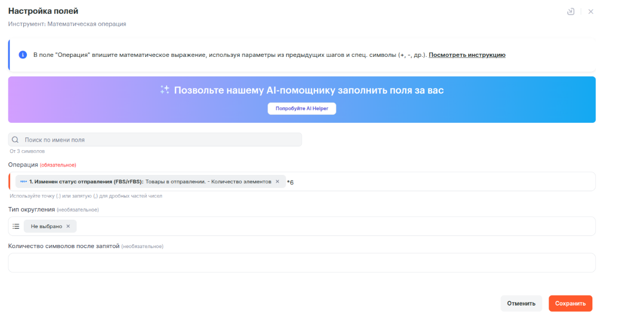The width and height of the screenshot is (644, 315).
Task: Close the field settings dialog with the X
Action: point(591,12)
